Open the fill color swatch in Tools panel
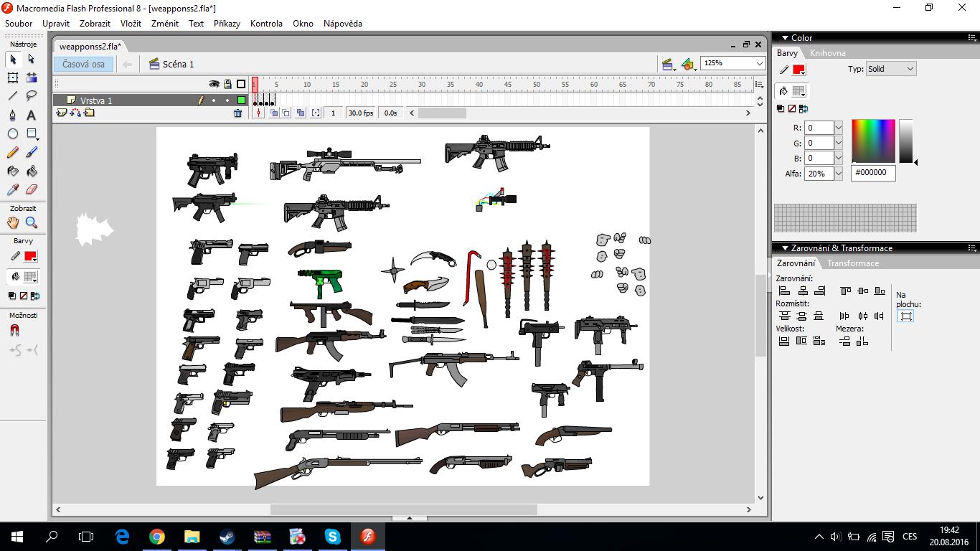Screen dimensions: 980x551 pos(30,276)
